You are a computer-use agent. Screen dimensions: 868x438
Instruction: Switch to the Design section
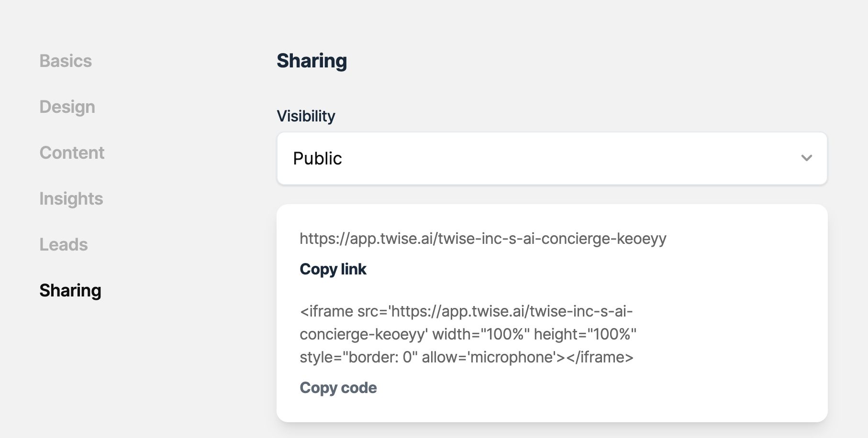coord(67,107)
